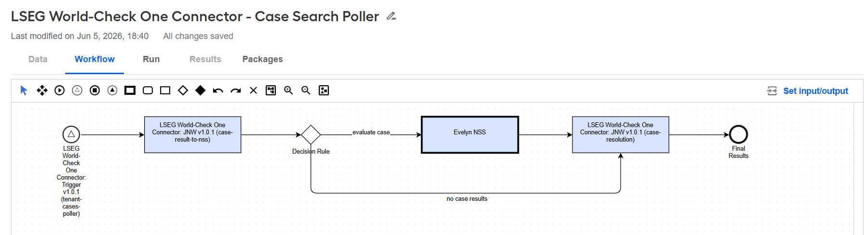Add a start event with play symbol
Image resolution: width=868 pixels, height=235 pixels.
[x=59, y=90]
